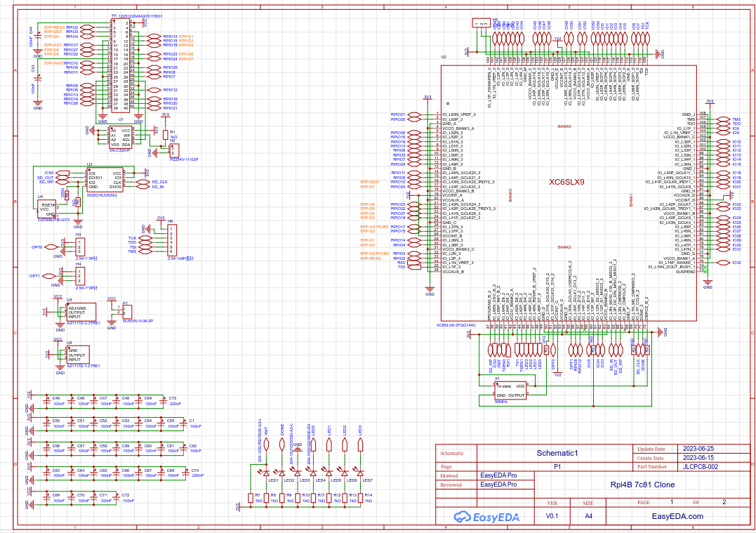The width and height of the screenshot is (756, 533).
Task: Select the BANK0 label inside the FPGA
Action: pyautogui.click(x=564, y=126)
